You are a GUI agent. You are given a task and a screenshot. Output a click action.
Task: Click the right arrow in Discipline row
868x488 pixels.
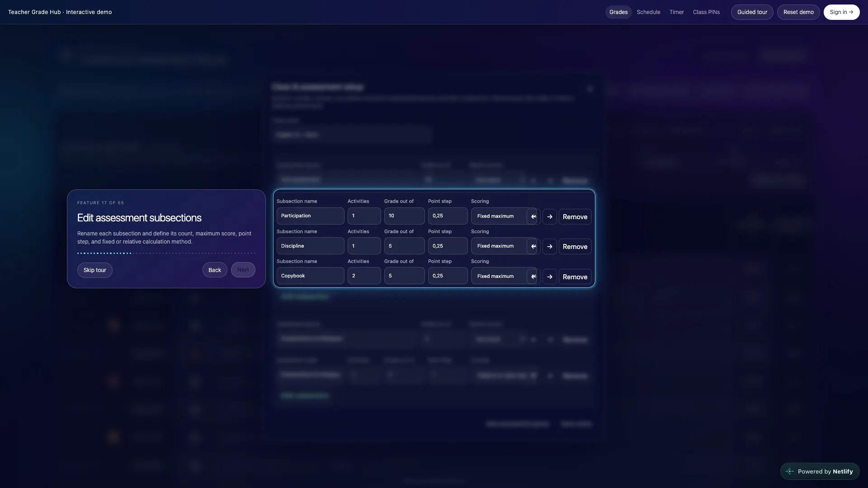(550, 246)
